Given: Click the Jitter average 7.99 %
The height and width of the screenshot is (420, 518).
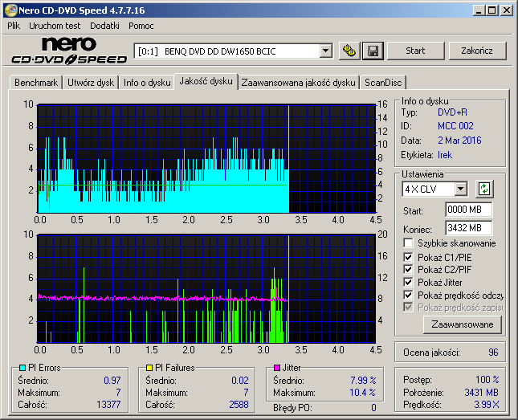Looking at the screenshot, I should (x=363, y=381).
